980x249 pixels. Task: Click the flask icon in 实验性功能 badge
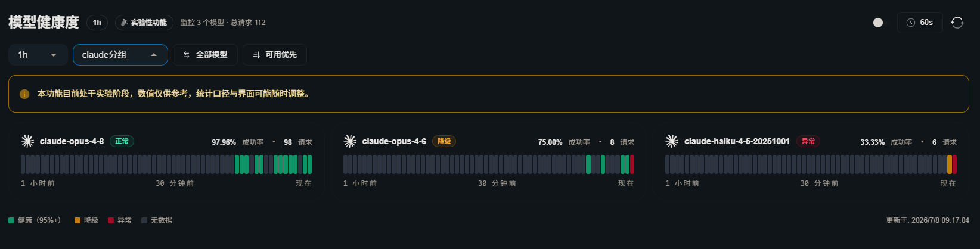click(124, 23)
